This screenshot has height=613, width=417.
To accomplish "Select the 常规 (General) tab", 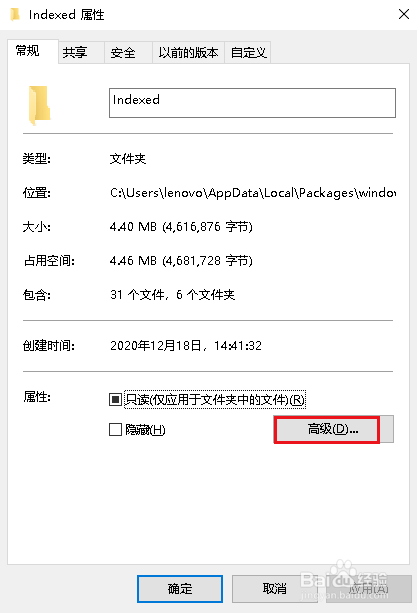I will tap(28, 51).
